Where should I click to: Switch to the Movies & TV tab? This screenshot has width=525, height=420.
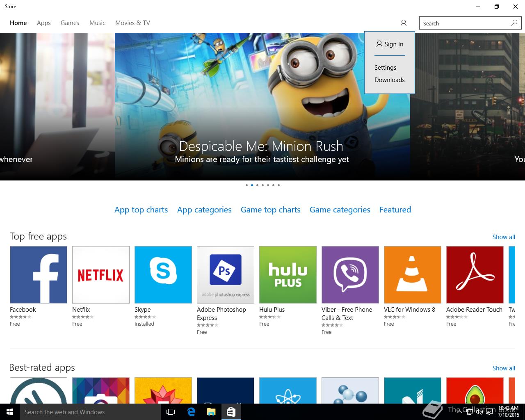coord(132,23)
